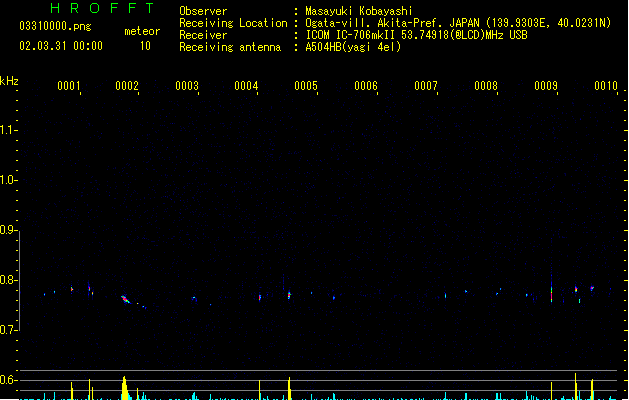Select observer name Masayuki Kobayashi
Viewport: 629px width, 400px height.
point(359,11)
